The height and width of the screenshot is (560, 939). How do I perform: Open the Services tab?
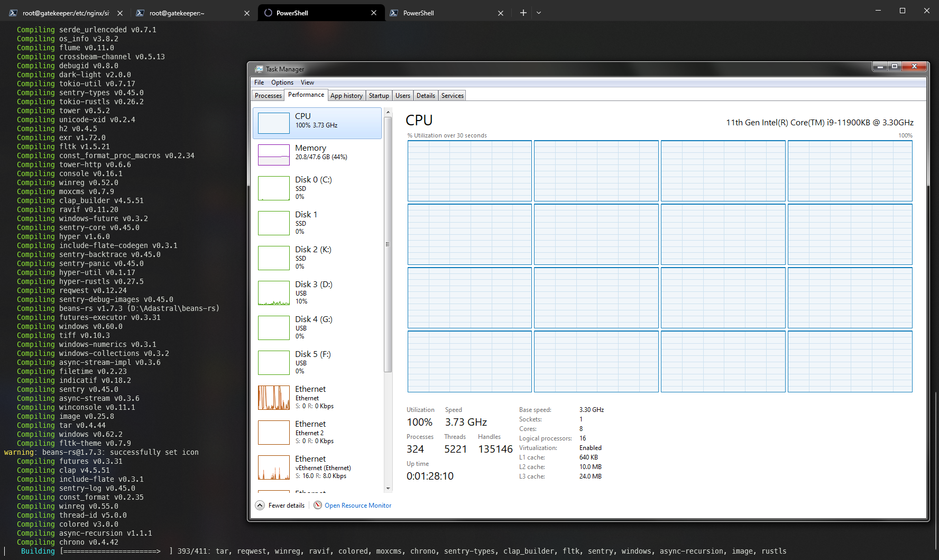pyautogui.click(x=452, y=96)
